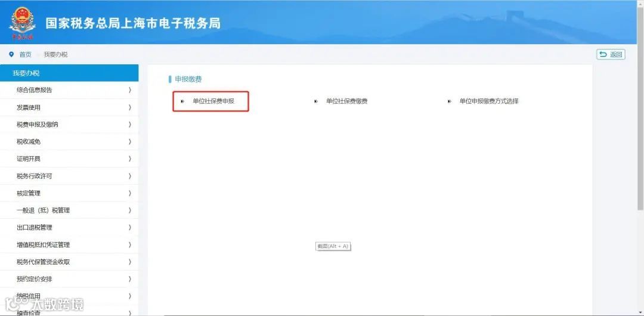This screenshot has width=644, height=316.
Task: Open 预约定价安排 menu item
Action: tap(69, 279)
